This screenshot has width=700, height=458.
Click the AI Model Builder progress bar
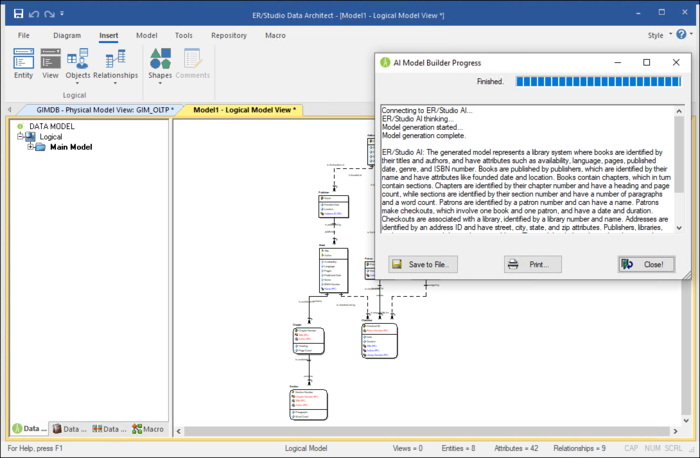click(x=599, y=81)
